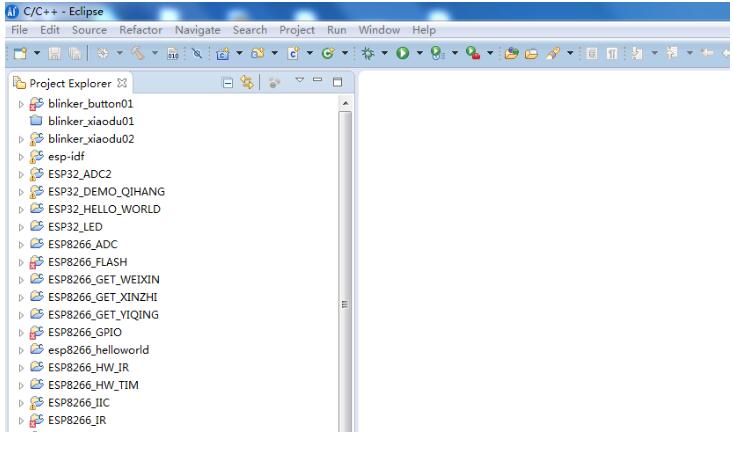Click the Project Explorer scroll-up arrow
This screenshot has height=451, width=733.
[x=345, y=103]
